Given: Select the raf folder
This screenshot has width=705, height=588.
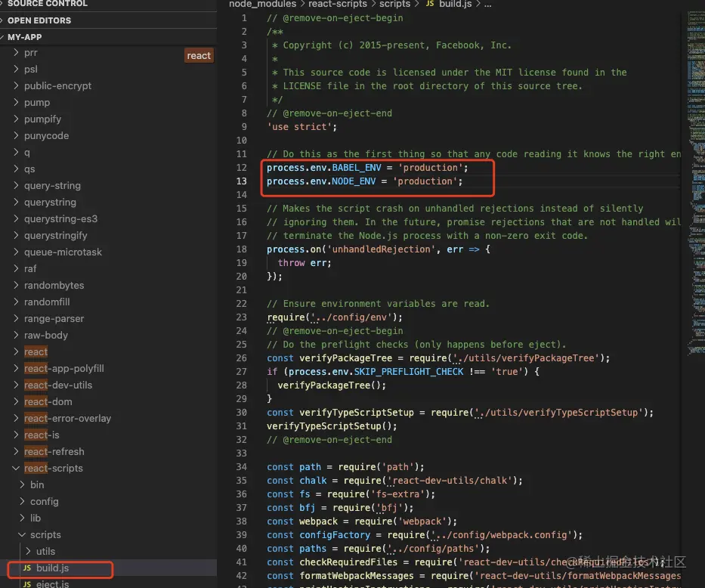Looking at the screenshot, I should (x=30, y=268).
